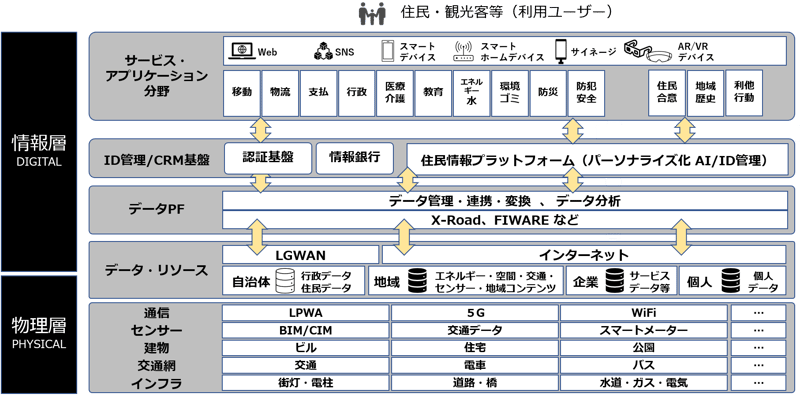Image resolution: width=800 pixels, height=401 pixels.
Task: Click the router icon beside スマートホームデバイス
Action: pos(463,52)
